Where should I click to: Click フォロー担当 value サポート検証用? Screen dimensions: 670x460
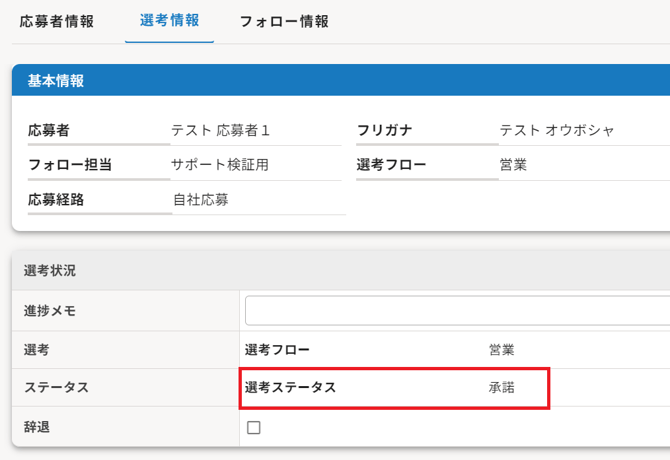point(220,164)
